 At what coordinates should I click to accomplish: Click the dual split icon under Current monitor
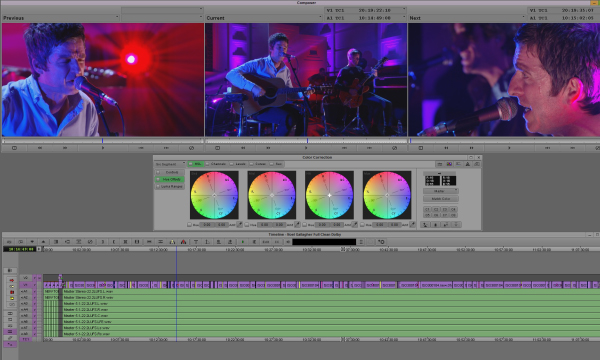point(217,148)
